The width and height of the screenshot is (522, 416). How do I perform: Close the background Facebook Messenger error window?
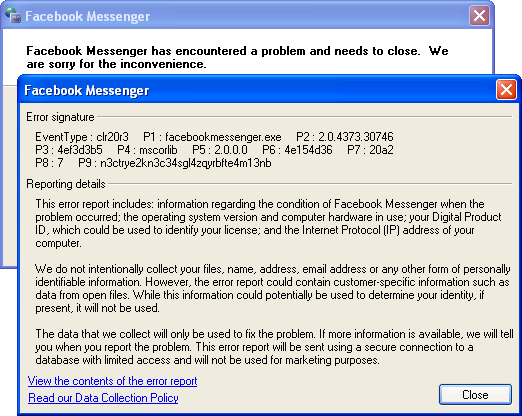pos(479,16)
